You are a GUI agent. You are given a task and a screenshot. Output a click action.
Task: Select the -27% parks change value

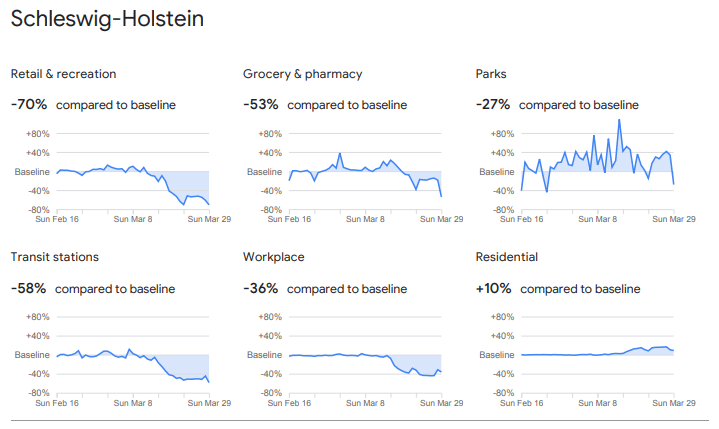click(x=492, y=104)
